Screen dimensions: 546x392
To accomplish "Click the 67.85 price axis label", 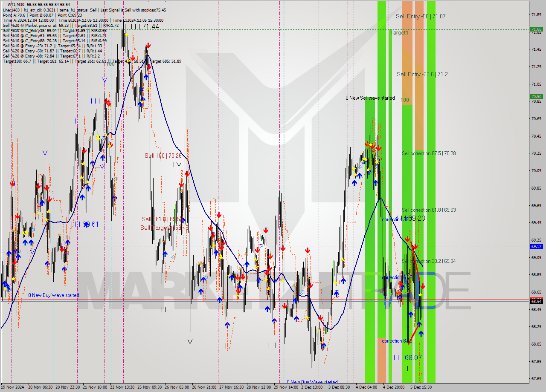I will click(536, 361).
